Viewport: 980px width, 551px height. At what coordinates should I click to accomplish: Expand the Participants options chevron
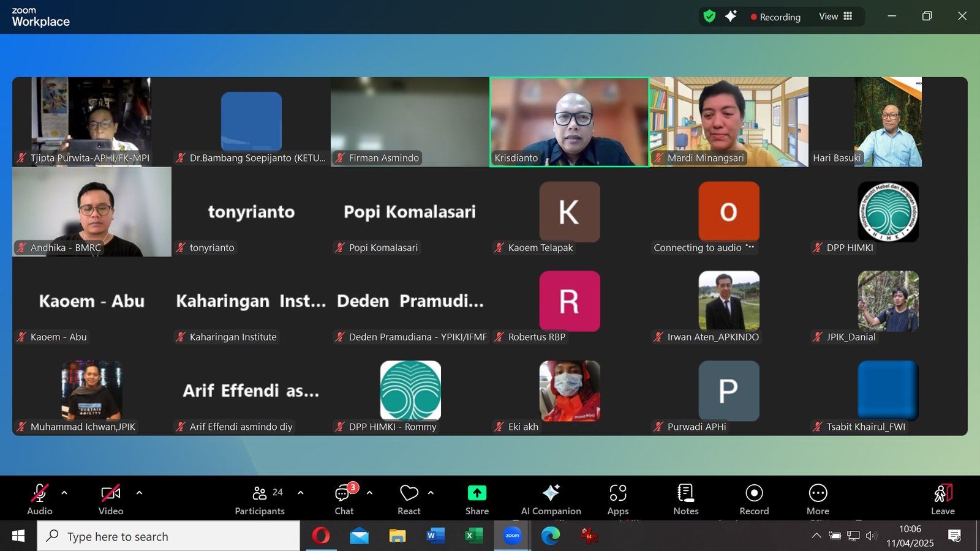300,493
